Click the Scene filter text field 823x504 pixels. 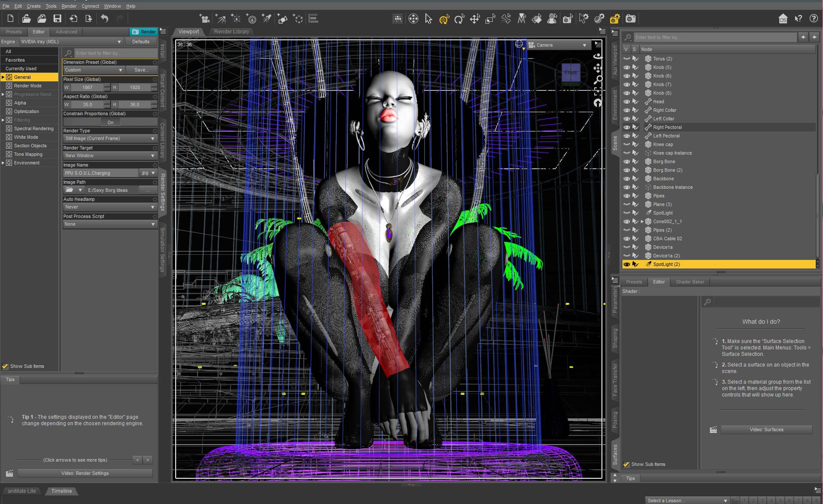click(x=715, y=37)
